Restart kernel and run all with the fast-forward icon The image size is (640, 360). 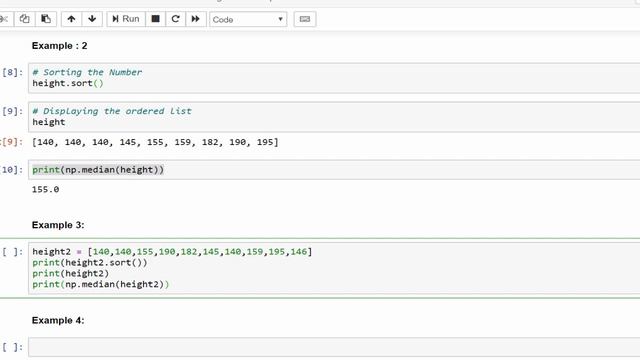point(196,19)
